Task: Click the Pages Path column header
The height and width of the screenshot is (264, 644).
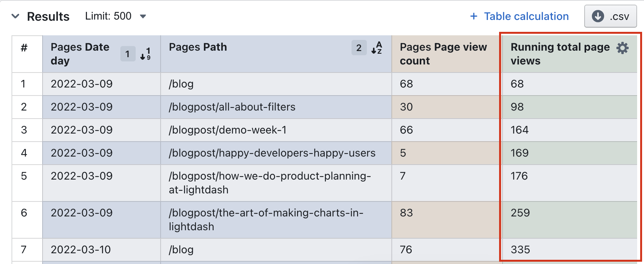Action: point(198,47)
